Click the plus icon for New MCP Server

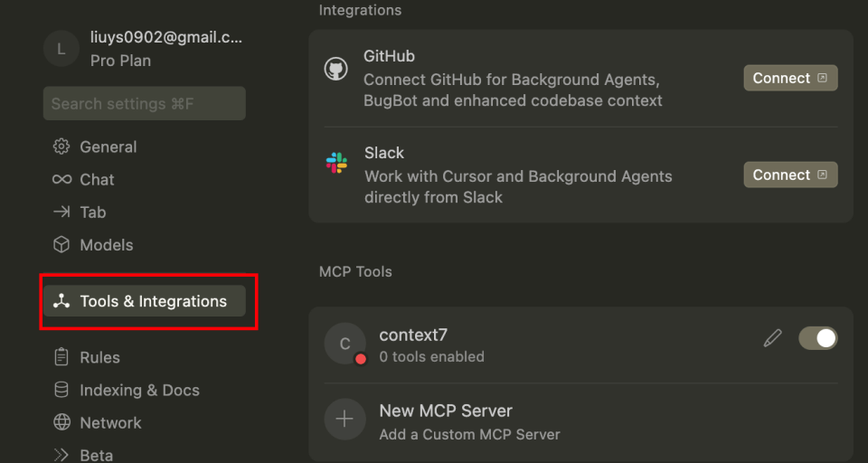coord(344,419)
